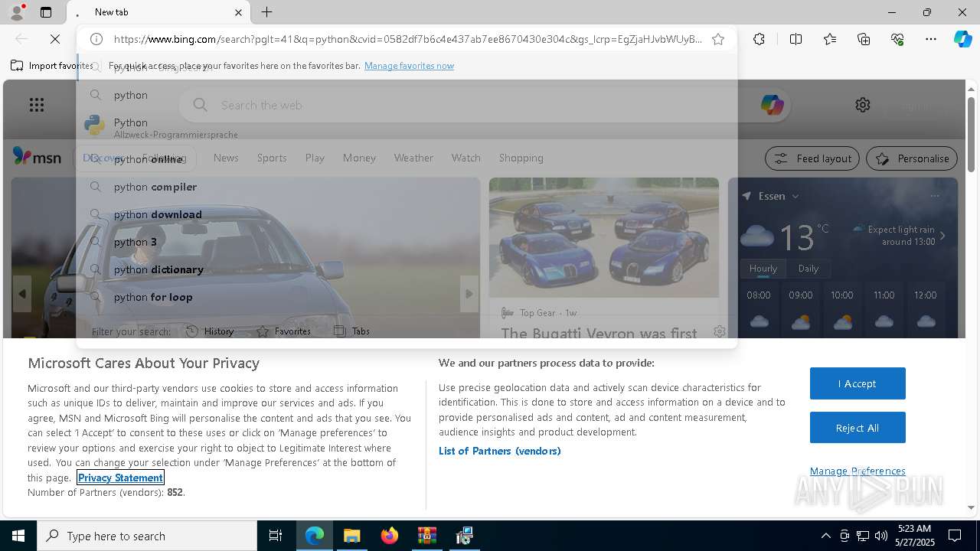Select the Hourly forecast tab

coord(763,269)
